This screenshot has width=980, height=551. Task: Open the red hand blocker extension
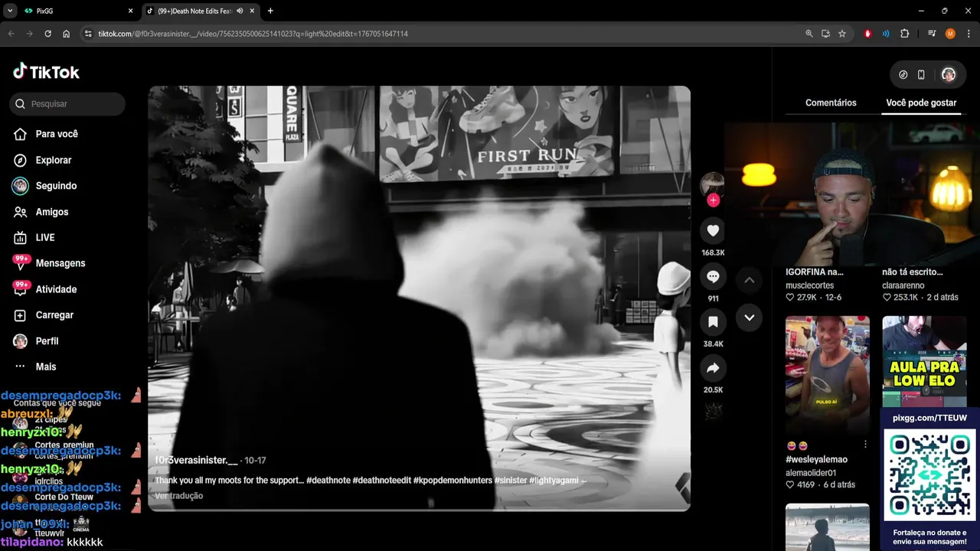tap(867, 34)
